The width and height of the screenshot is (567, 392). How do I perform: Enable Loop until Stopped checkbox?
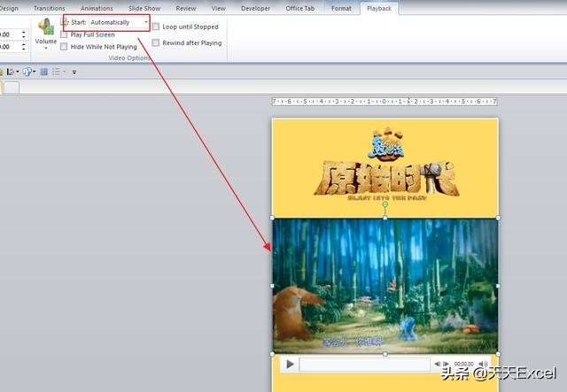156,27
